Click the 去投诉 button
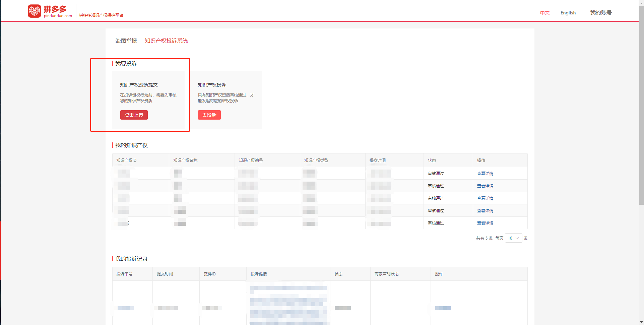Image resolution: width=644 pixels, height=325 pixels. click(x=209, y=115)
